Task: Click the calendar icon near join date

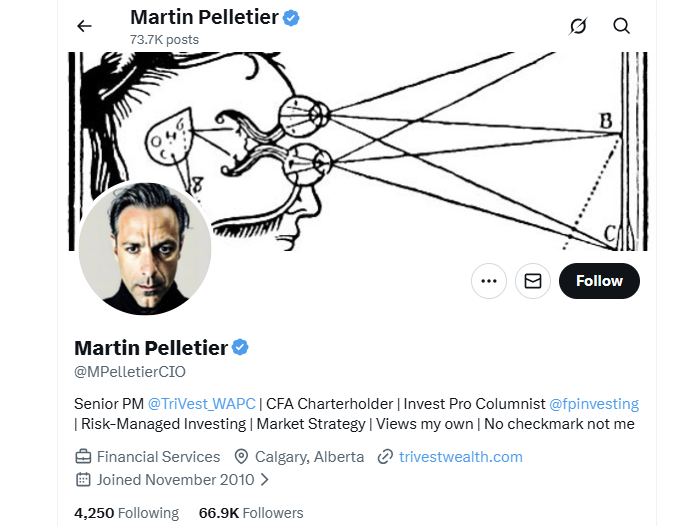Action: 83,479
